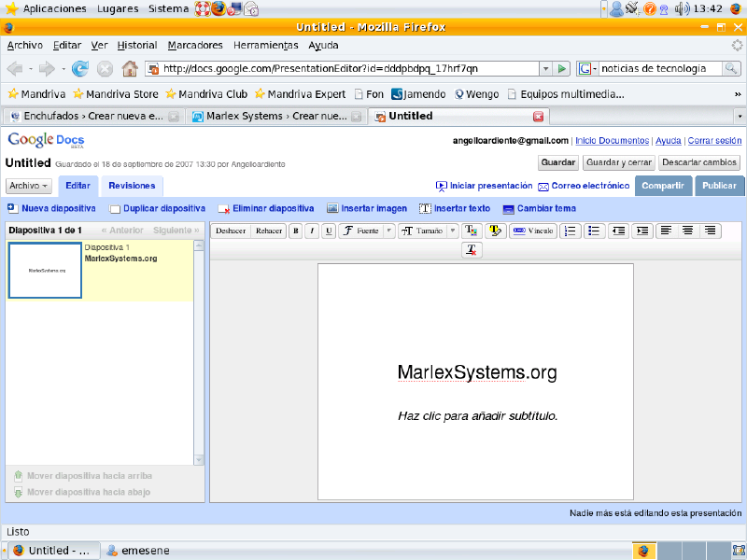
Task: Click the Guardar button
Action: pos(558,162)
